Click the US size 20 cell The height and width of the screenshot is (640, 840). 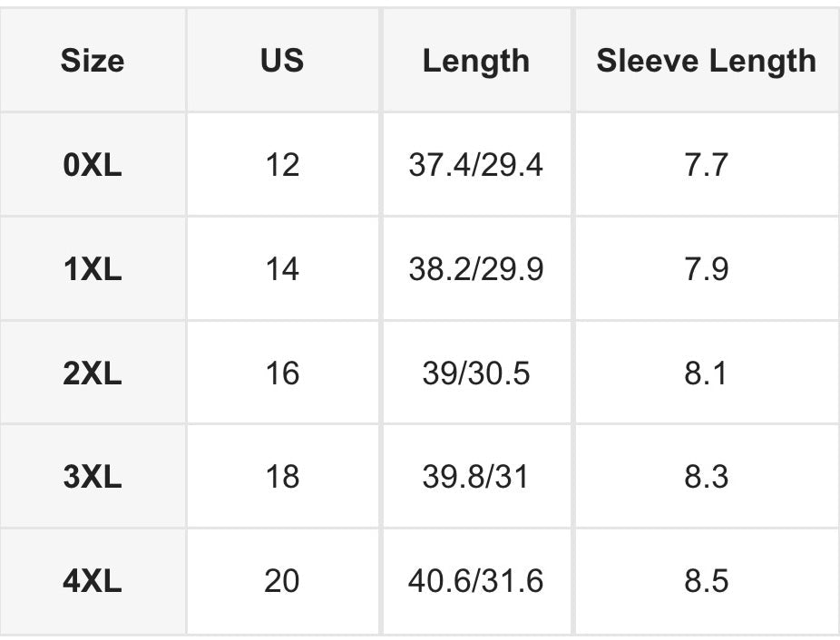[x=282, y=580]
